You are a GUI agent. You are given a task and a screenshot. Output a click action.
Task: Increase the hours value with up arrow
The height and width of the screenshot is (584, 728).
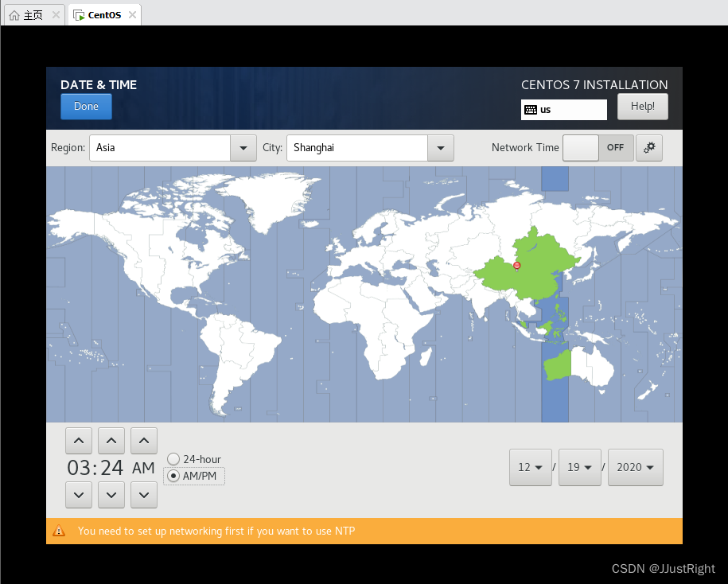click(x=79, y=441)
